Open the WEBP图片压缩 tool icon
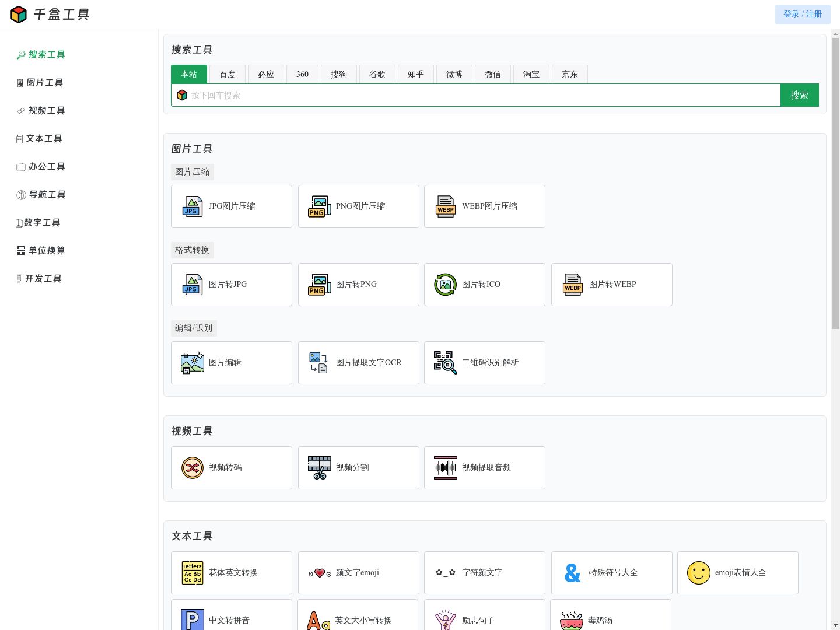Viewport: 840px width, 630px height. click(446, 206)
